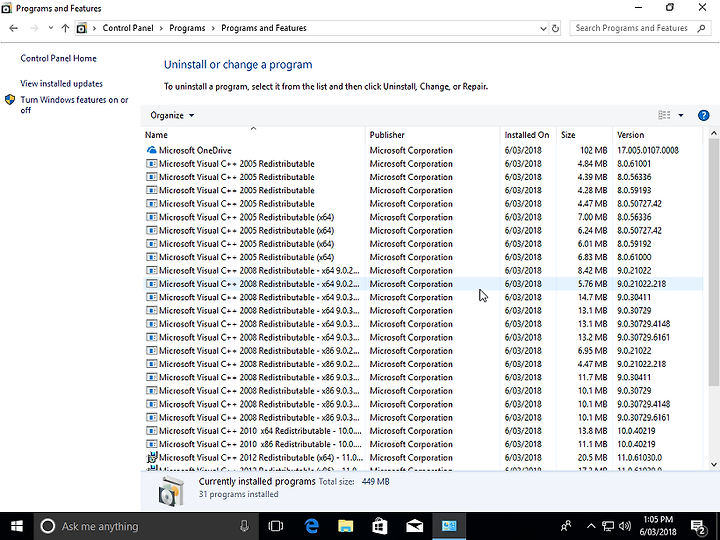
Task: Click size cell 20.5 MB
Action: click(x=592, y=457)
